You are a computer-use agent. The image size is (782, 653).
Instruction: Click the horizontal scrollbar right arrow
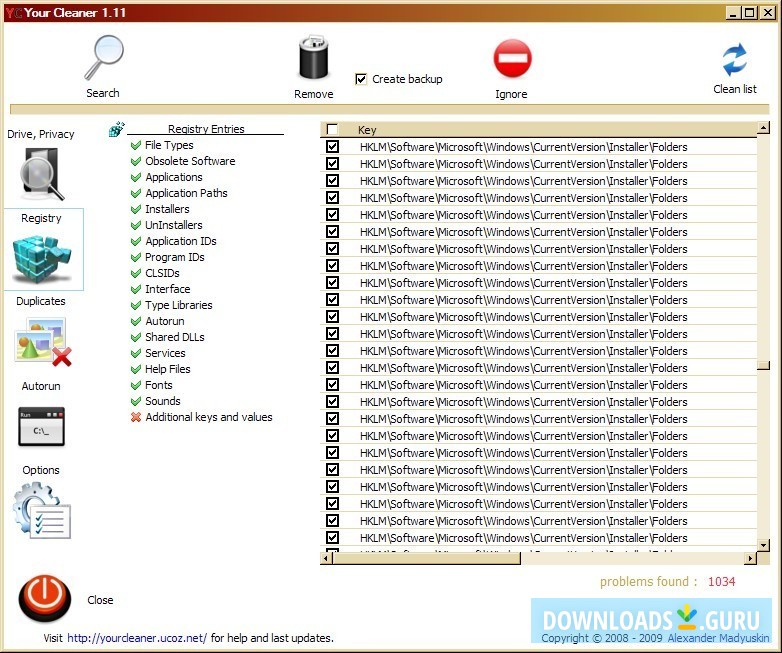pos(751,558)
